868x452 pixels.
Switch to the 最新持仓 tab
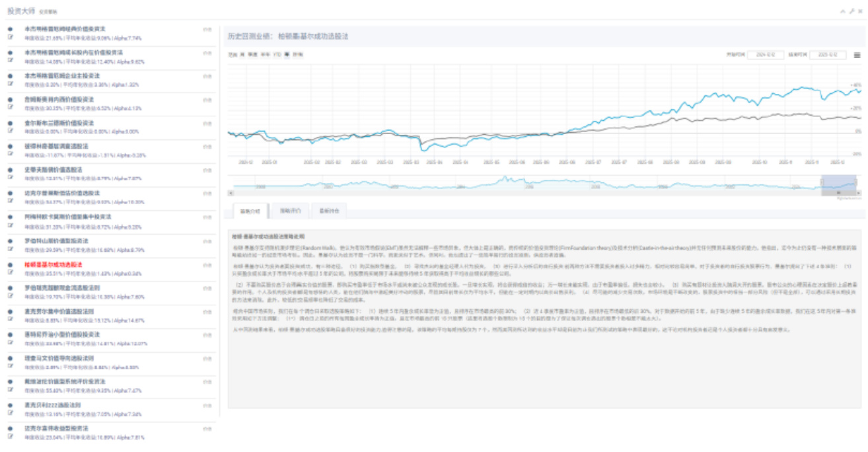328,211
